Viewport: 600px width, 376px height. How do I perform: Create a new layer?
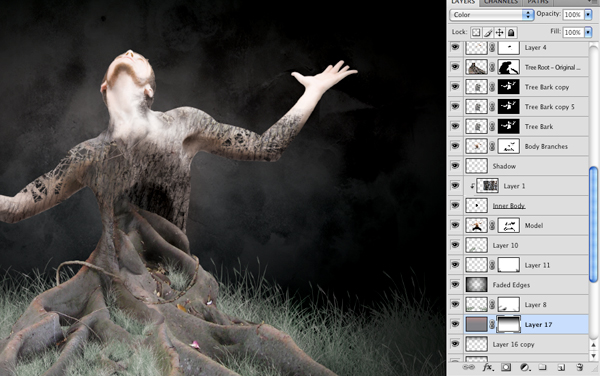pos(561,368)
